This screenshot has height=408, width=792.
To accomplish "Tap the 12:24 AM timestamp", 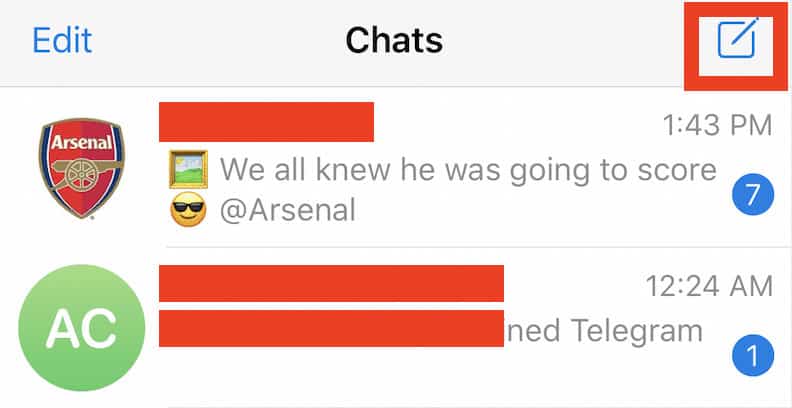I will point(709,286).
